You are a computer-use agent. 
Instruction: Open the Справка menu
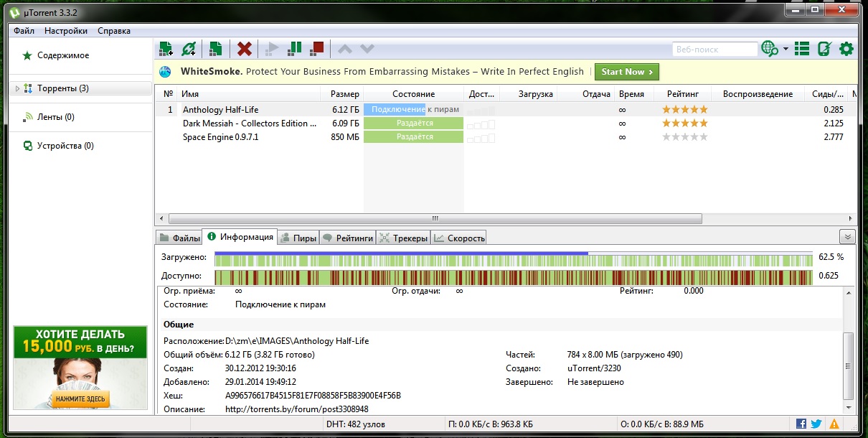point(114,31)
